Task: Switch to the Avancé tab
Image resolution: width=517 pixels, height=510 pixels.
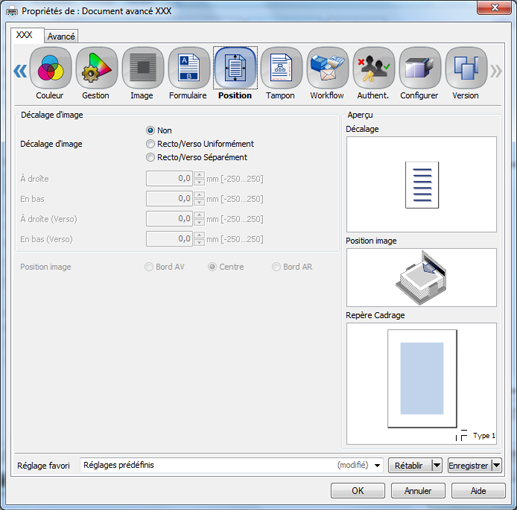Action: (61, 36)
